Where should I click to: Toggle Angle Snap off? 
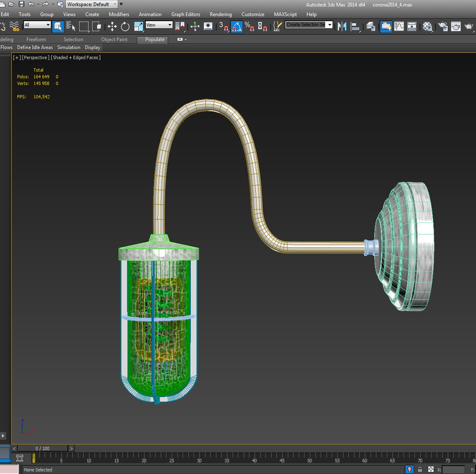236,26
